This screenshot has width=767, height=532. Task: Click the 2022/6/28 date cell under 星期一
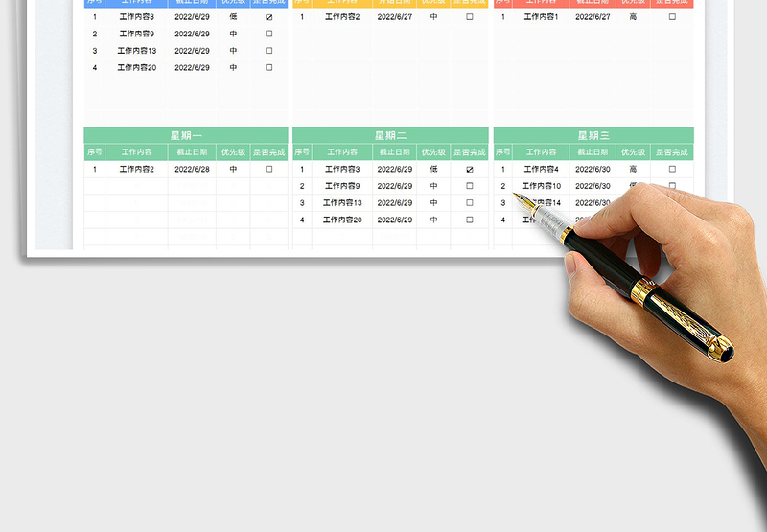point(193,169)
